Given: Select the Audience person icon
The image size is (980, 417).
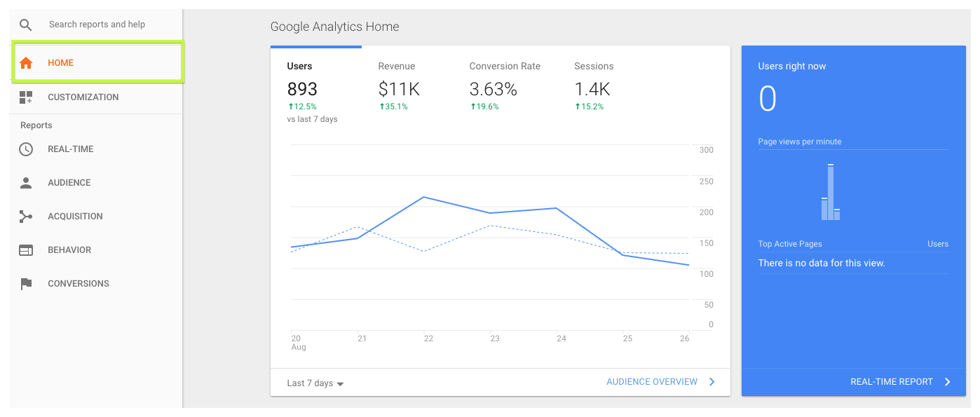Looking at the screenshot, I should (25, 182).
